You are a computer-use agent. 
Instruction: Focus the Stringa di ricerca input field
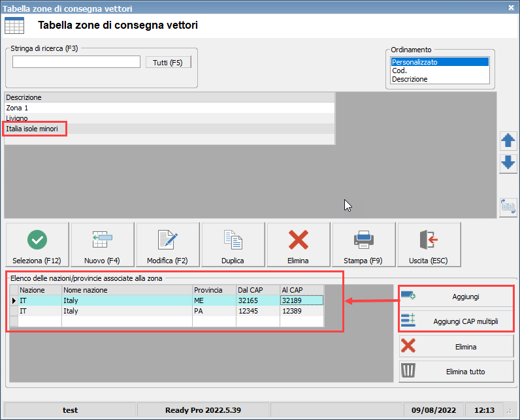tap(76, 61)
